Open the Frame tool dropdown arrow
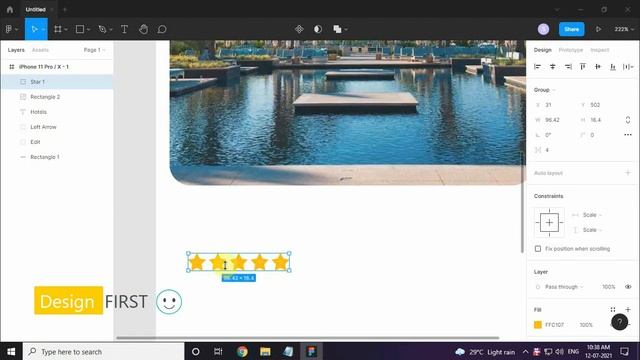This screenshot has height=360, width=640. 66,29
